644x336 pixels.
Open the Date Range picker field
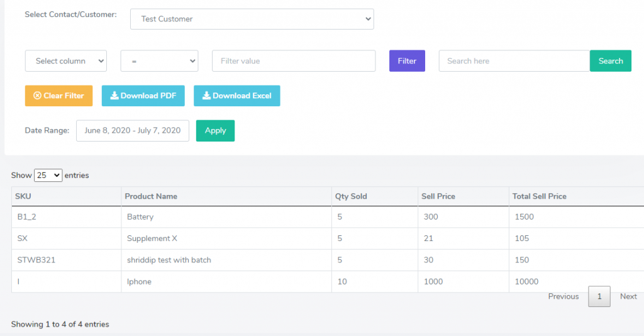pyautogui.click(x=133, y=131)
